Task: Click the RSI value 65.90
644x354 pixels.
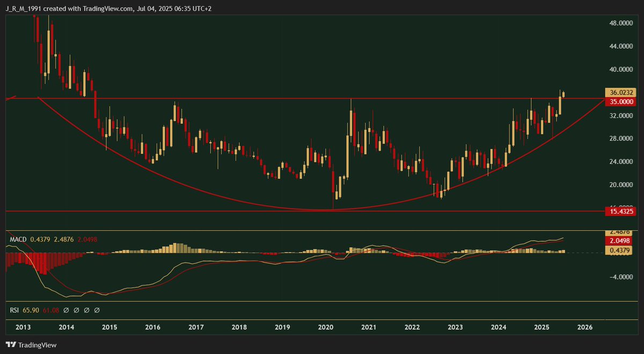Action: pos(31,310)
